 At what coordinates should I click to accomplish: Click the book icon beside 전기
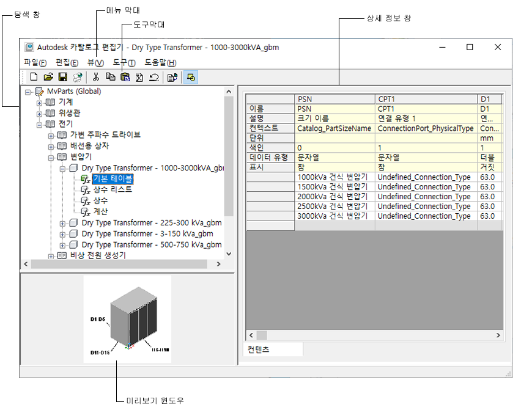(51, 124)
